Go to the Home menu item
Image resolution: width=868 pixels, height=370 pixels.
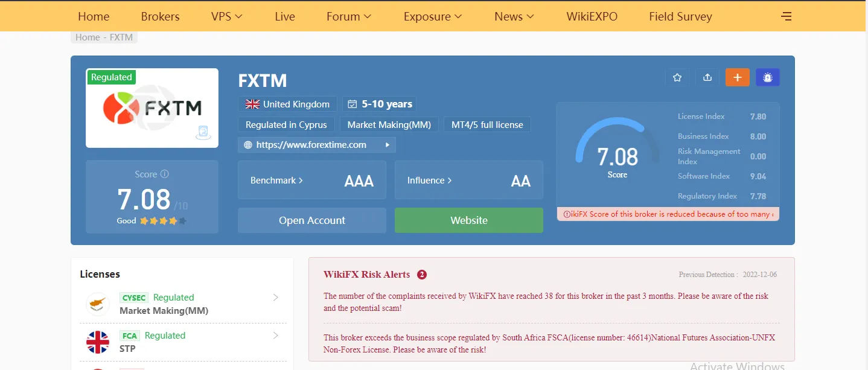(94, 16)
